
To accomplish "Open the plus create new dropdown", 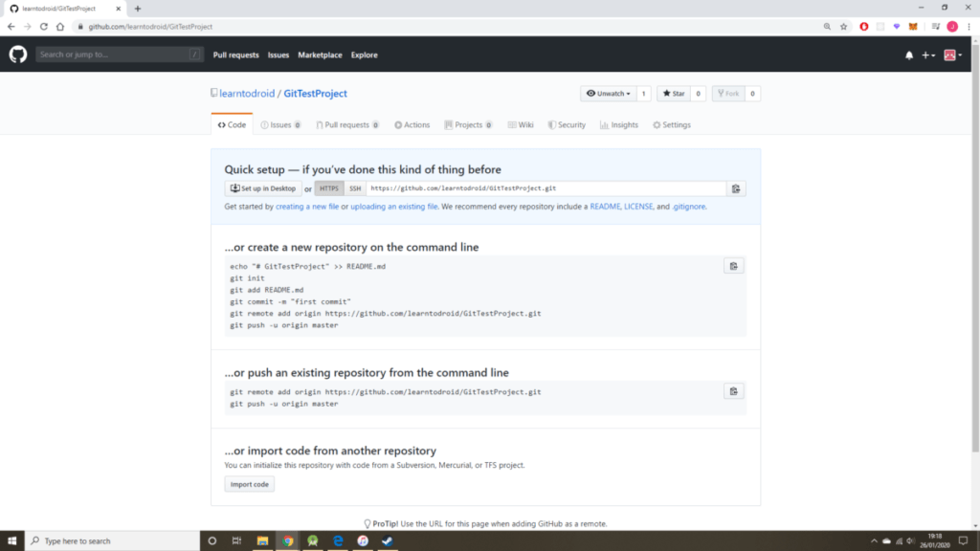I will click(927, 55).
